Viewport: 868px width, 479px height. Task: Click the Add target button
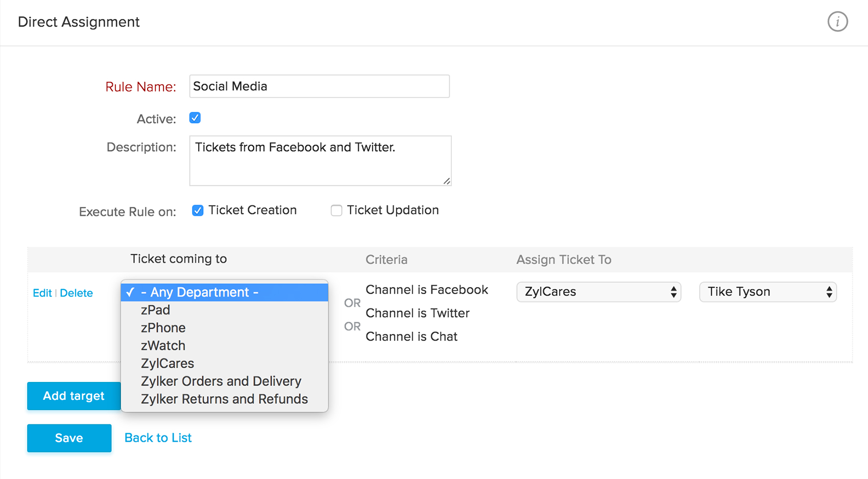pos(74,396)
